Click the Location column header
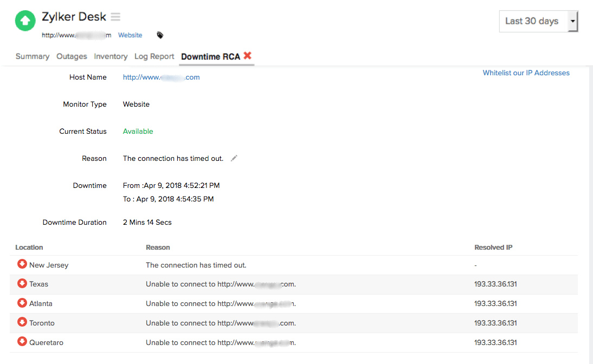 coord(29,247)
